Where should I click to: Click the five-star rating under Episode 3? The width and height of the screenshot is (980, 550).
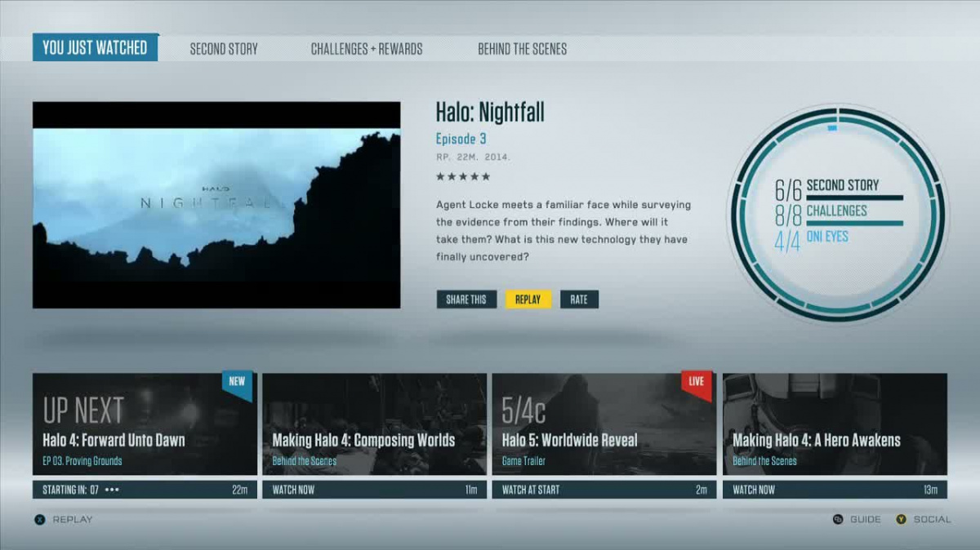coord(462,176)
